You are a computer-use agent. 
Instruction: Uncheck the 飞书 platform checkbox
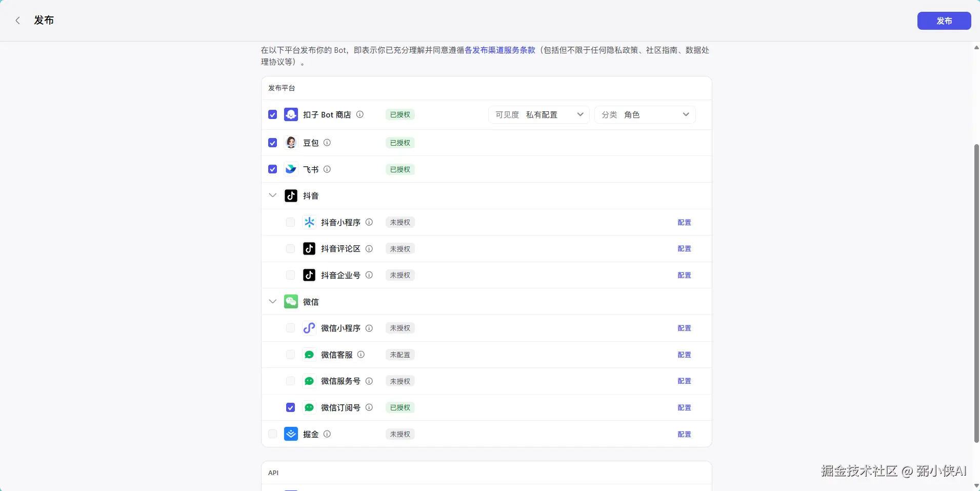pos(273,169)
